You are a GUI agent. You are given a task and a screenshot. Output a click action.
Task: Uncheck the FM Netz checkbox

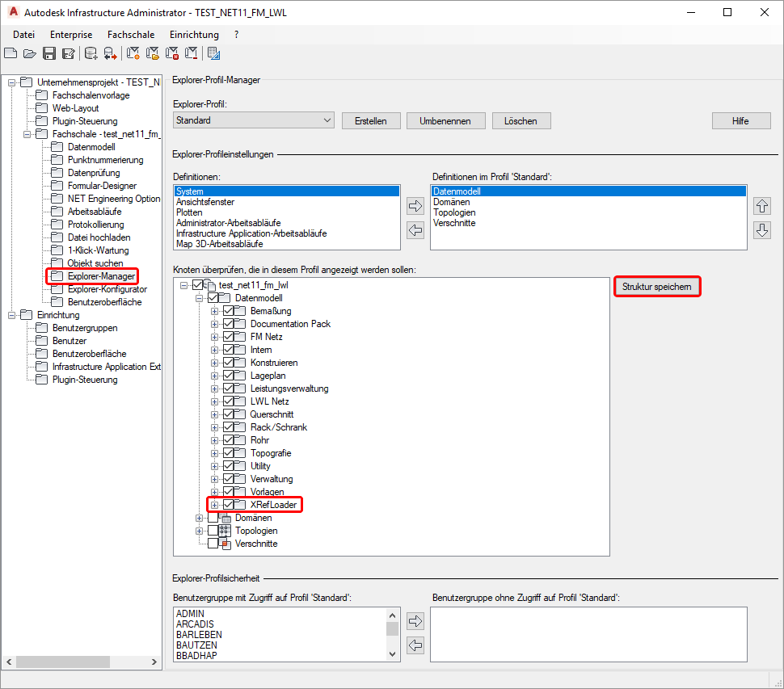(229, 337)
